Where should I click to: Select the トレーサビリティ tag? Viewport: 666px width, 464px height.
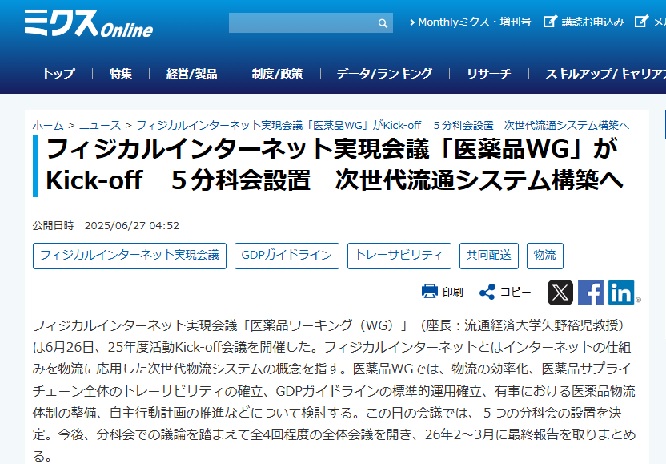coord(399,255)
